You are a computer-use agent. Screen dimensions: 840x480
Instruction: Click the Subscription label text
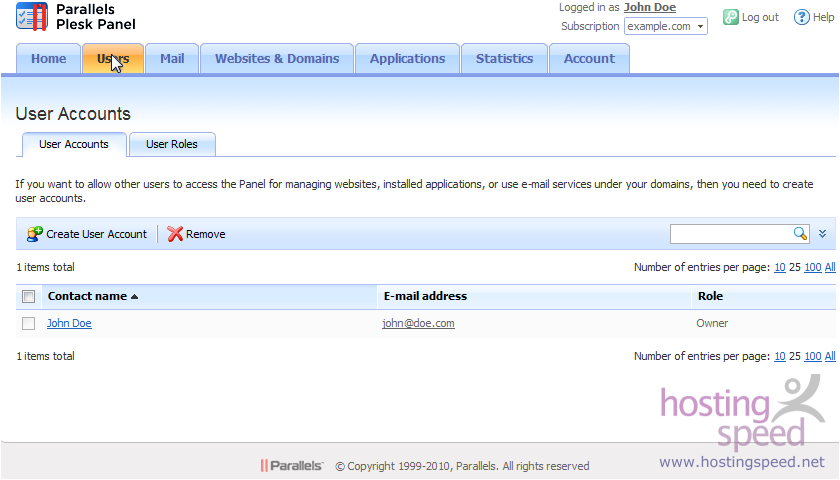[x=590, y=26]
